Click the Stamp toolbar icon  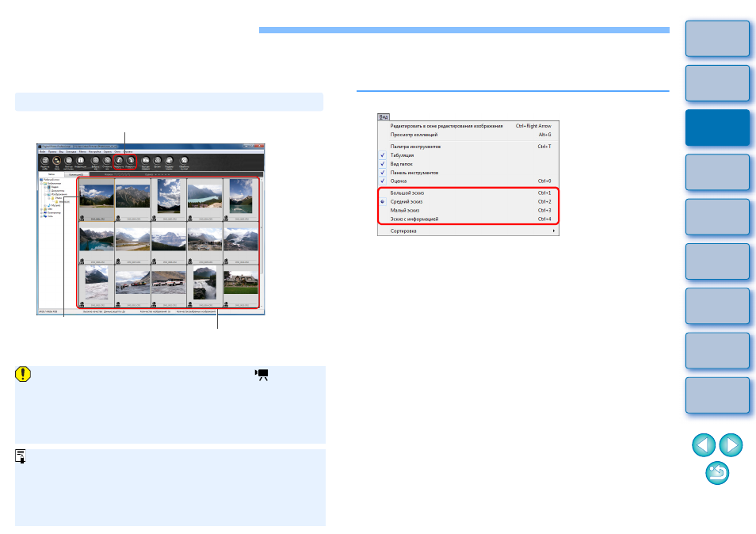tap(157, 161)
